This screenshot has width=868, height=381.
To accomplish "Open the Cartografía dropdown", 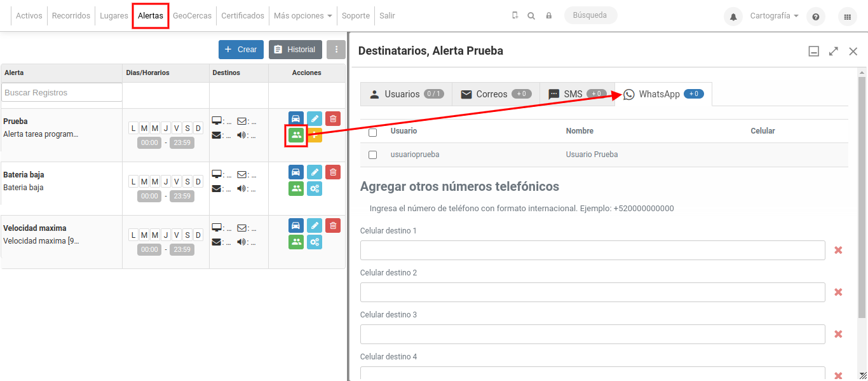I will (774, 16).
